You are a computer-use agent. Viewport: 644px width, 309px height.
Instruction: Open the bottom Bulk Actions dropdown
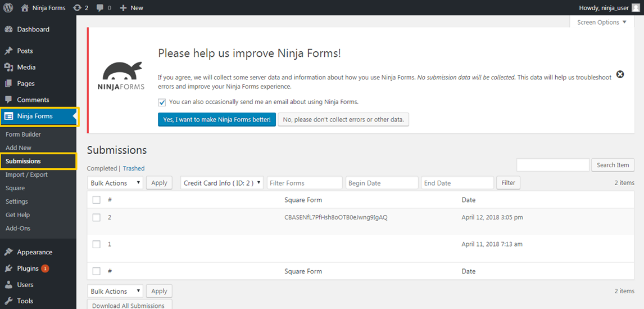[x=115, y=292]
